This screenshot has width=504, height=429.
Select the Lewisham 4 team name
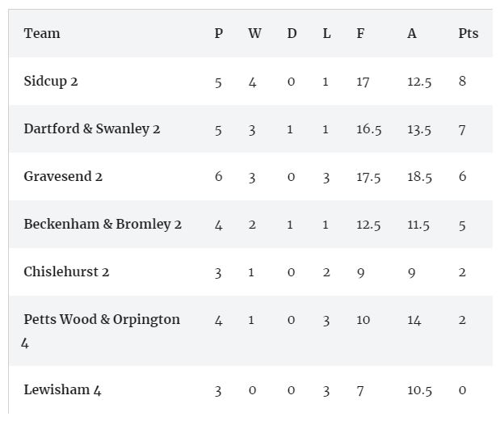[x=62, y=389]
